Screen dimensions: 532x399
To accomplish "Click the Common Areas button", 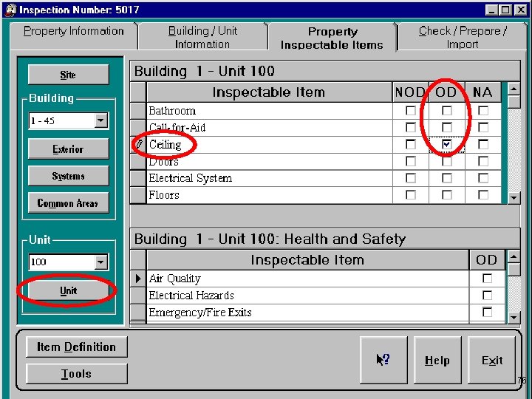I will (68, 203).
